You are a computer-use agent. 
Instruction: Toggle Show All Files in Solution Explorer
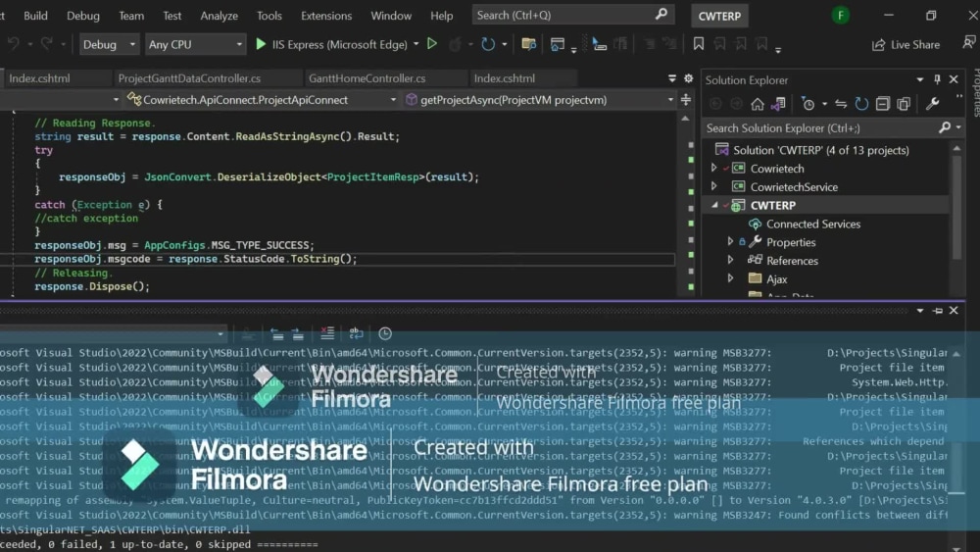(904, 104)
